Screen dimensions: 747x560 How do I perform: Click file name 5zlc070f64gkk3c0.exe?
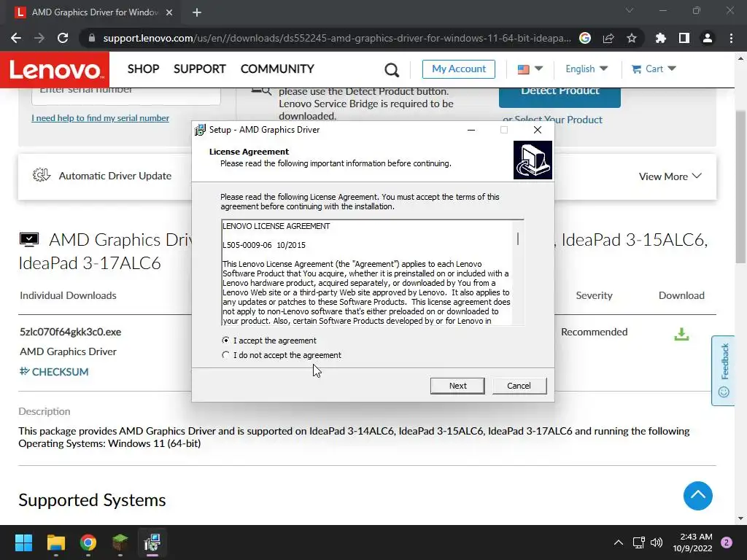click(x=71, y=332)
